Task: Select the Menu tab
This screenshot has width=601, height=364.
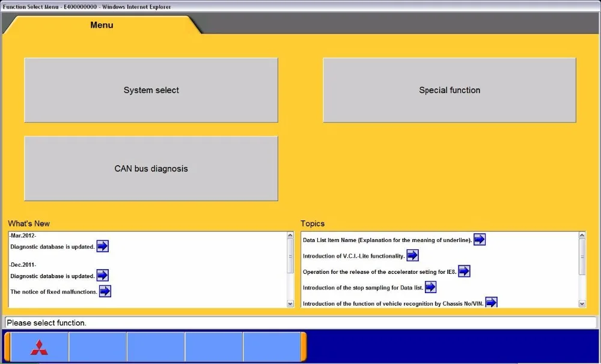Action: pyautogui.click(x=102, y=25)
